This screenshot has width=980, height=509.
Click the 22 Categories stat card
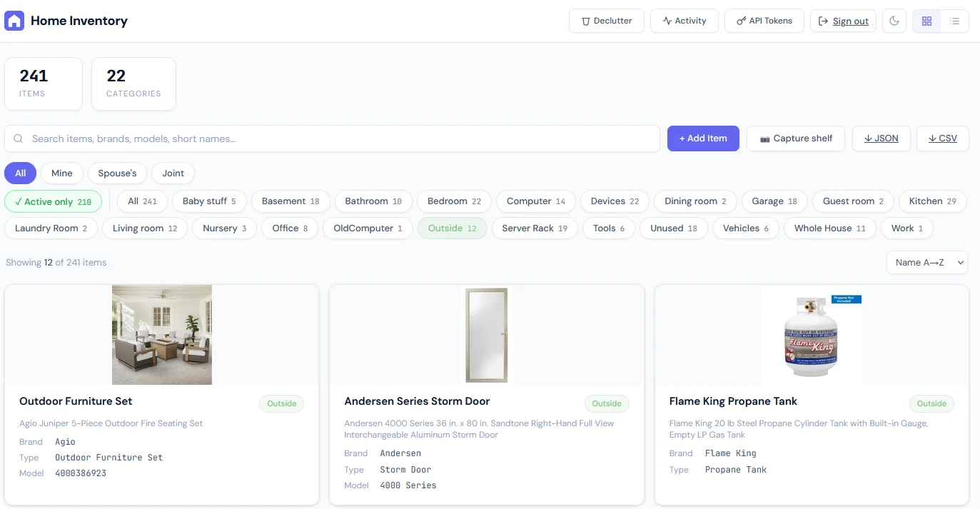tap(133, 84)
